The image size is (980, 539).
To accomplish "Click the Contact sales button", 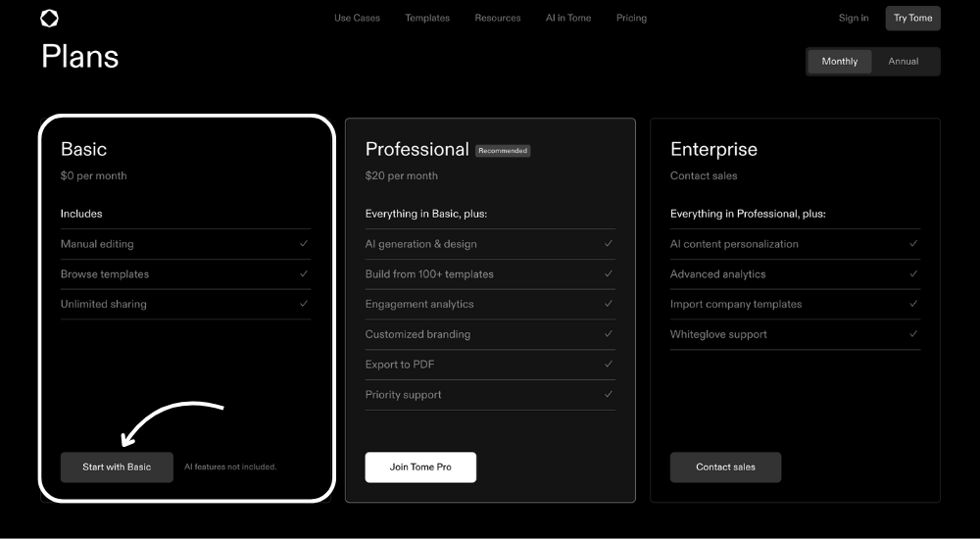I will coord(725,467).
